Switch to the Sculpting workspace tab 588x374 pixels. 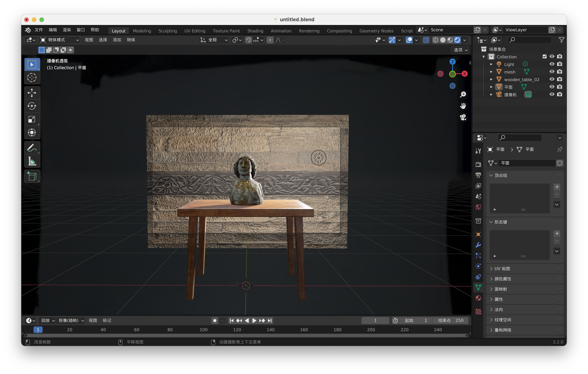coord(167,31)
